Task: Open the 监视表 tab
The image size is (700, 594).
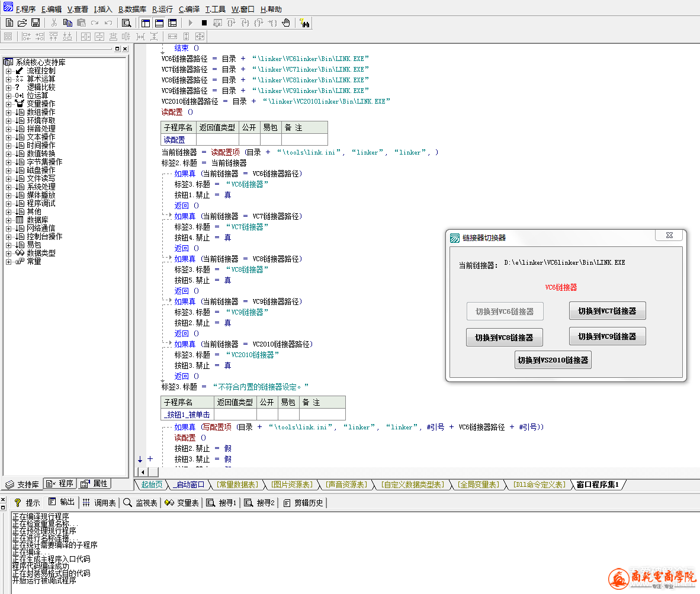Action: [x=140, y=503]
